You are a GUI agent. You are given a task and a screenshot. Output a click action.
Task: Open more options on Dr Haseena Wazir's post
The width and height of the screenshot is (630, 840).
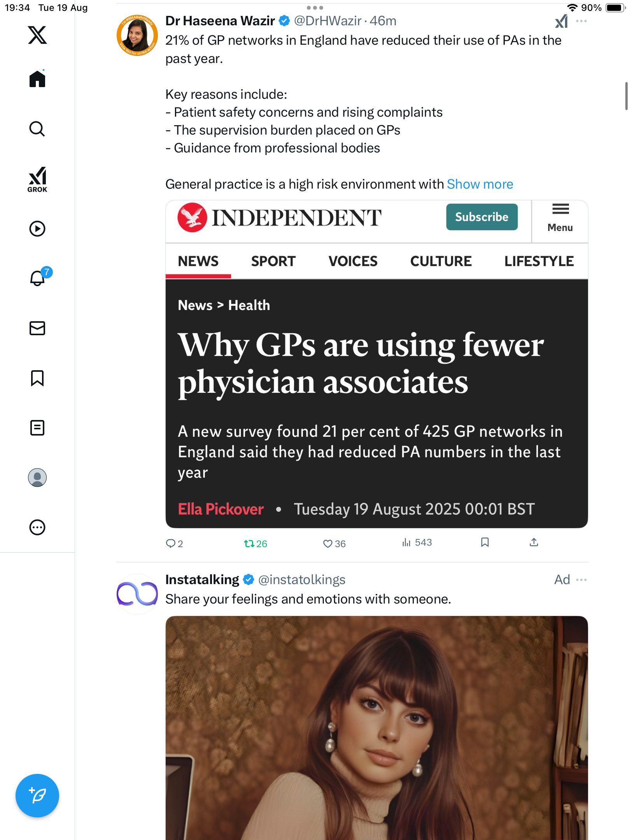[581, 21]
